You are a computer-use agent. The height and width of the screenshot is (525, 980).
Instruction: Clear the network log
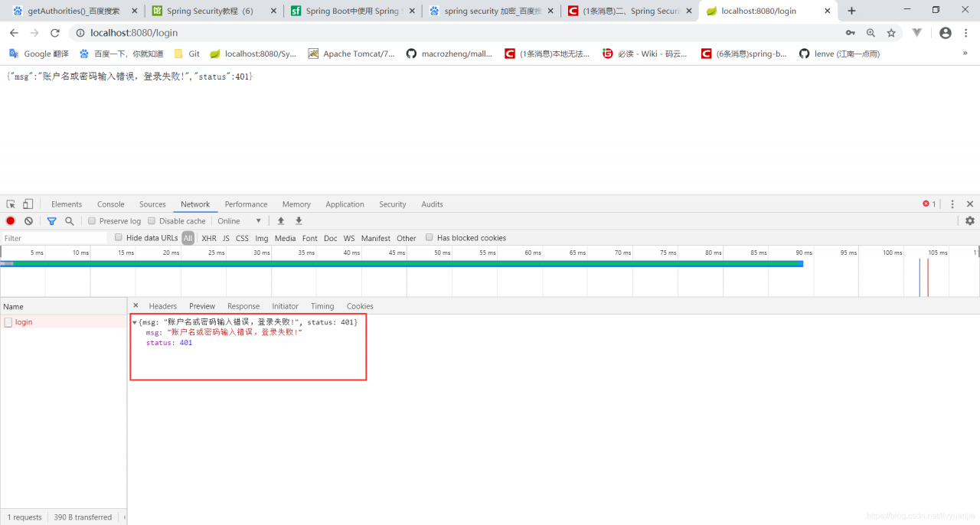click(28, 221)
